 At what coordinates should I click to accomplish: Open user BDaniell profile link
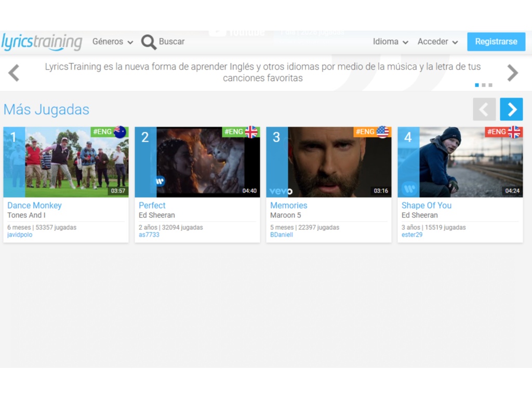[x=281, y=235]
